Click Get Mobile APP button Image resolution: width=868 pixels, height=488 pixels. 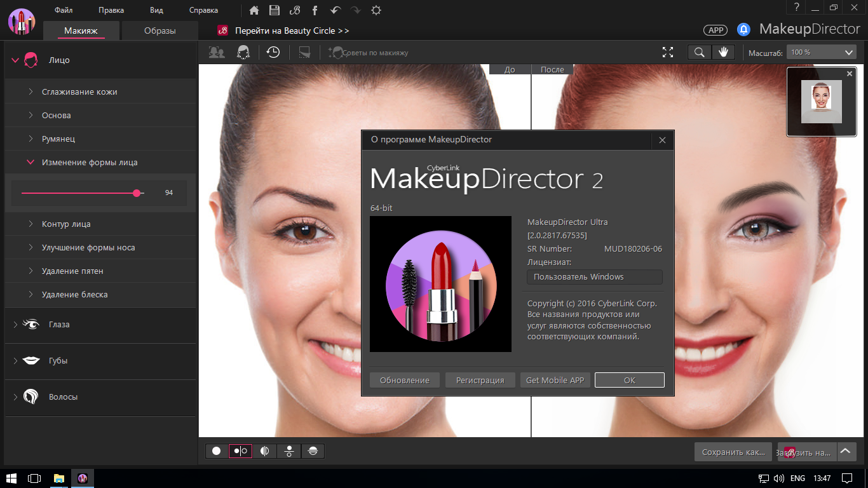point(555,380)
